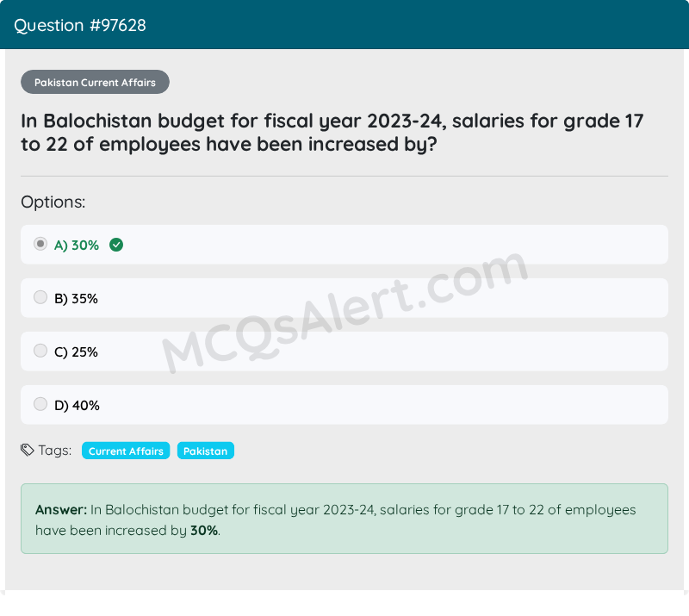689x616 pixels.
Task: Select the radio button beside B) 35%
Action: click(40, 296)
